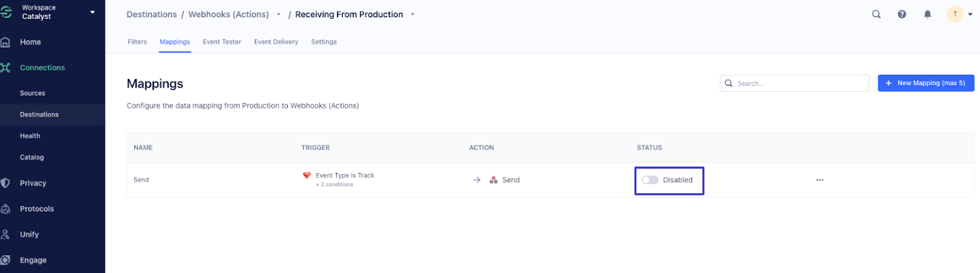The height and width of the screenshot is (273, 980).
Task: Switch to the Filters tab
Action: pyautogui.click(x=137, y=42)
